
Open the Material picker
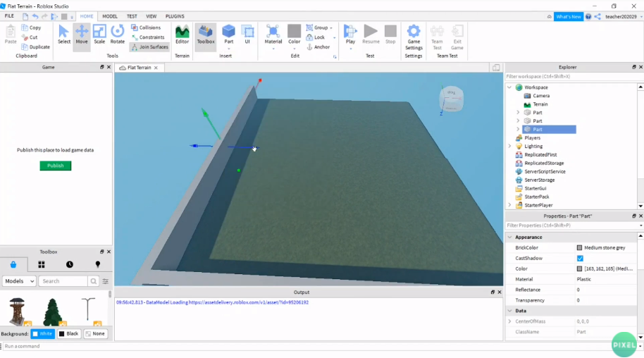click(x=273, y=35)
